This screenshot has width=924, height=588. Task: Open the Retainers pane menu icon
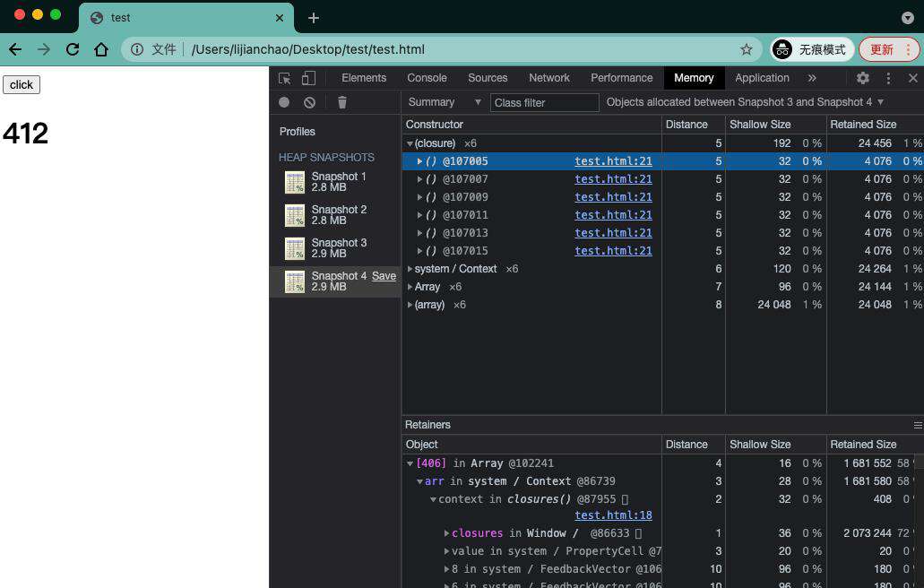pos(918,425)
